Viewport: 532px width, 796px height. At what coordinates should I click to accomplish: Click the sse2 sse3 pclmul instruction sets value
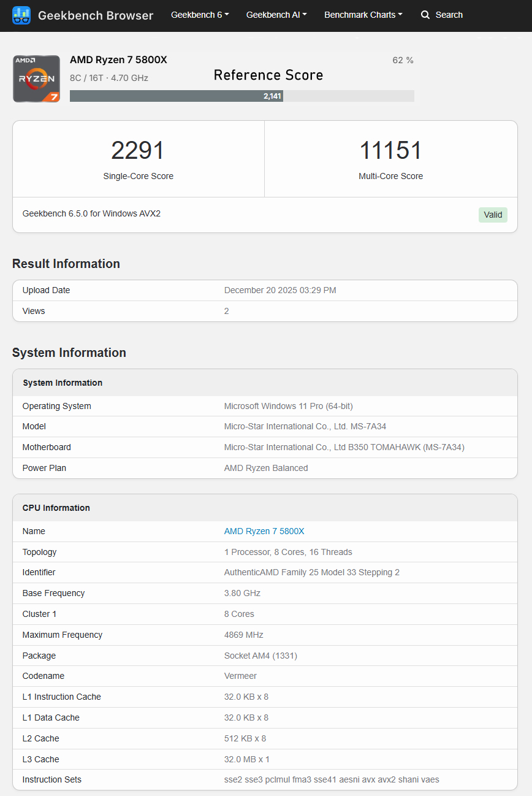tap(332, 779)
